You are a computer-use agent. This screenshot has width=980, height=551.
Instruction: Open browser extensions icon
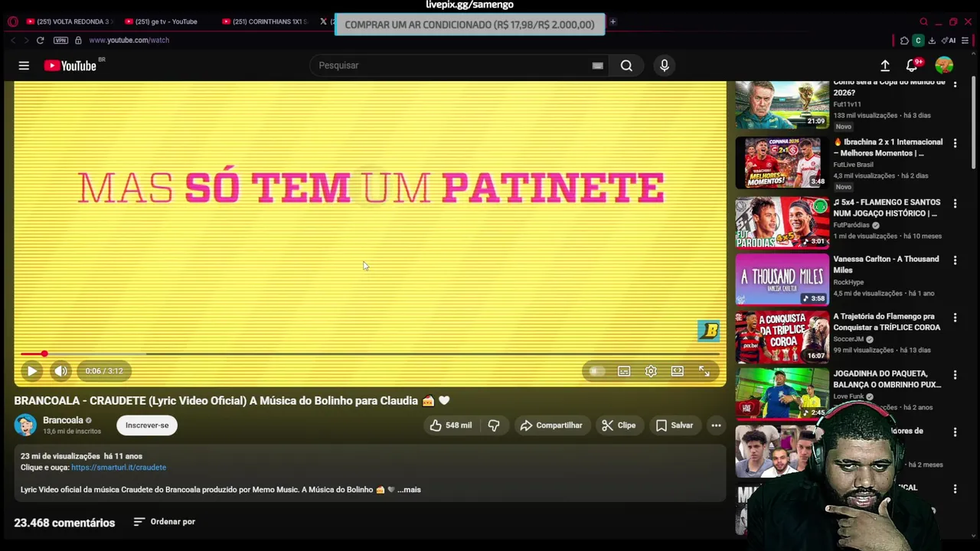tap(904, 41)
